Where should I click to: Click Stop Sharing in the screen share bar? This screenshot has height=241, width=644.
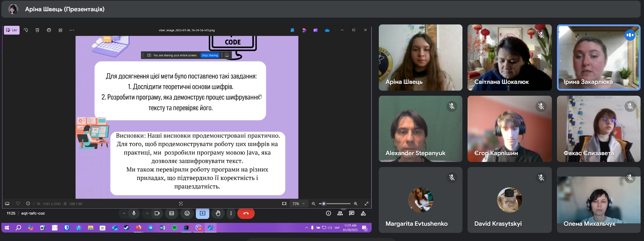click(209, 55)
